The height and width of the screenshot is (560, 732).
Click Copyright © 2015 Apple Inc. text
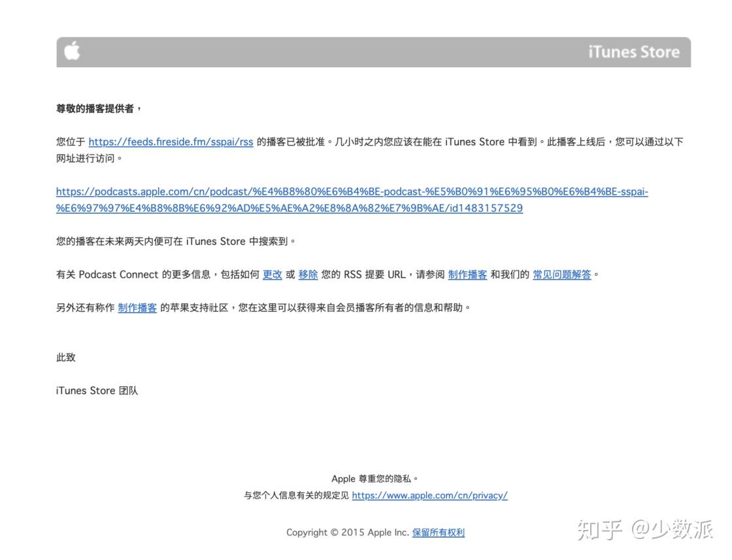coord(347,533)
